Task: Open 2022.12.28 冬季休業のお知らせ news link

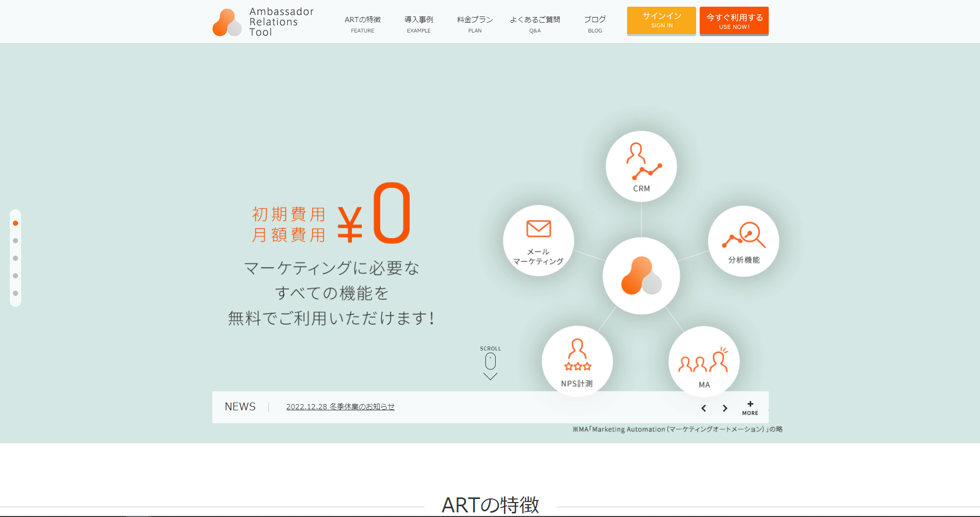Action: click(341, 407)
